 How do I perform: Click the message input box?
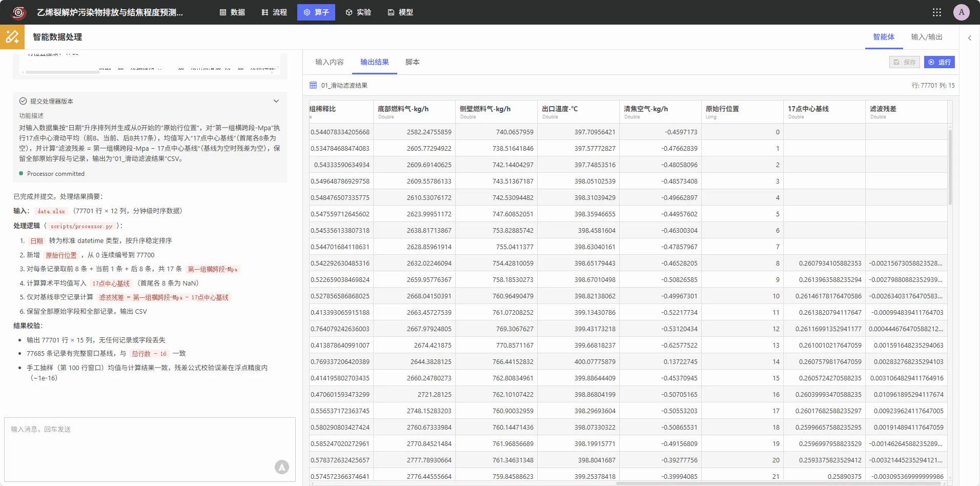point(150,449)
